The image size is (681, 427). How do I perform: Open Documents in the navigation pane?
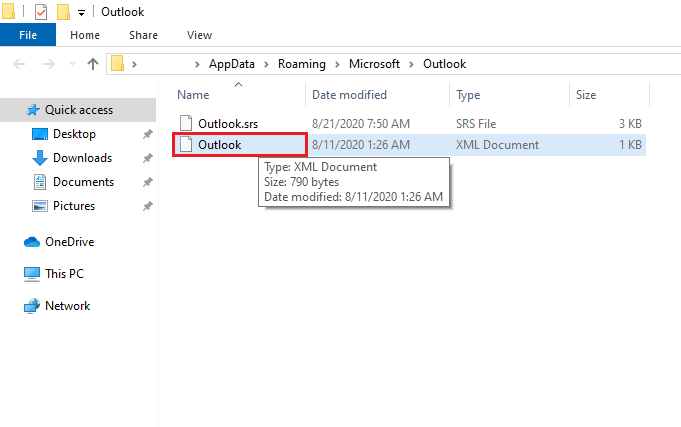(x=83, y=182)
